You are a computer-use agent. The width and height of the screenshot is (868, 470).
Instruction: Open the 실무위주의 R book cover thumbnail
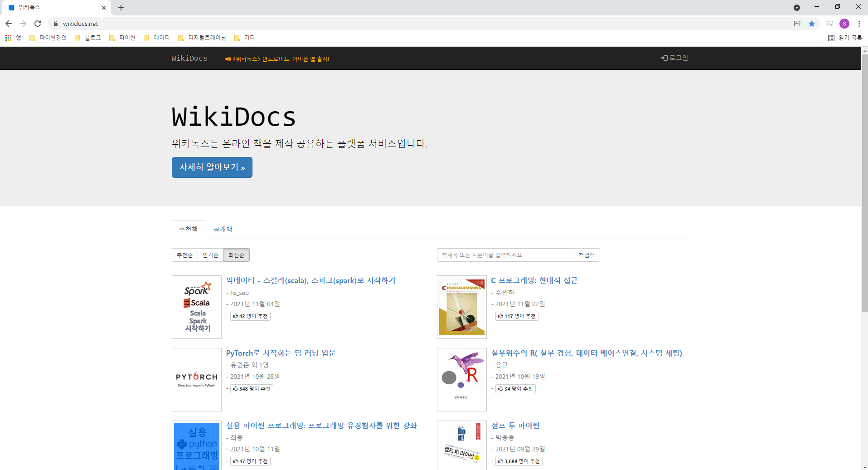(x=462, y=380)
